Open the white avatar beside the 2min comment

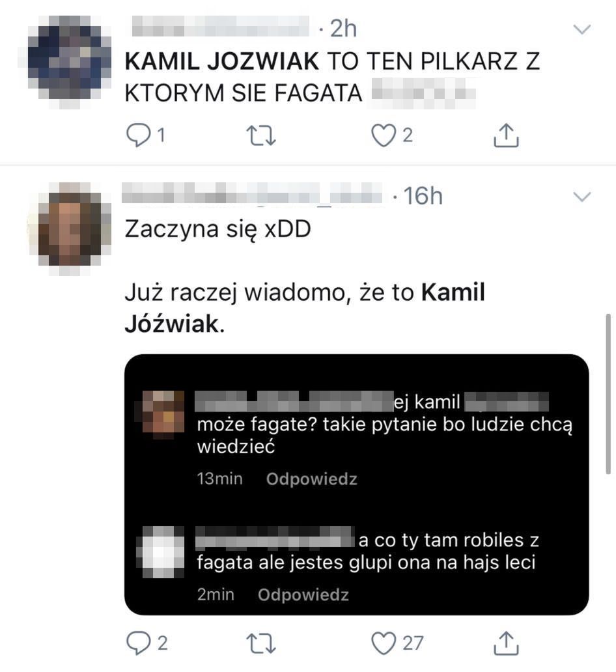pos(161,552)
